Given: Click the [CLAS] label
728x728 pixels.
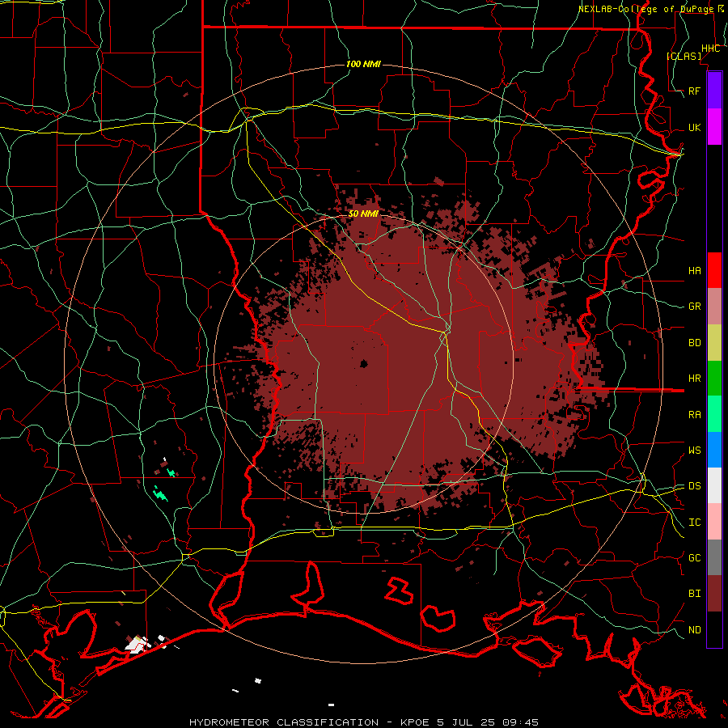Looking at the screenshot, I should pyautogui.click(x=684, y=56).
